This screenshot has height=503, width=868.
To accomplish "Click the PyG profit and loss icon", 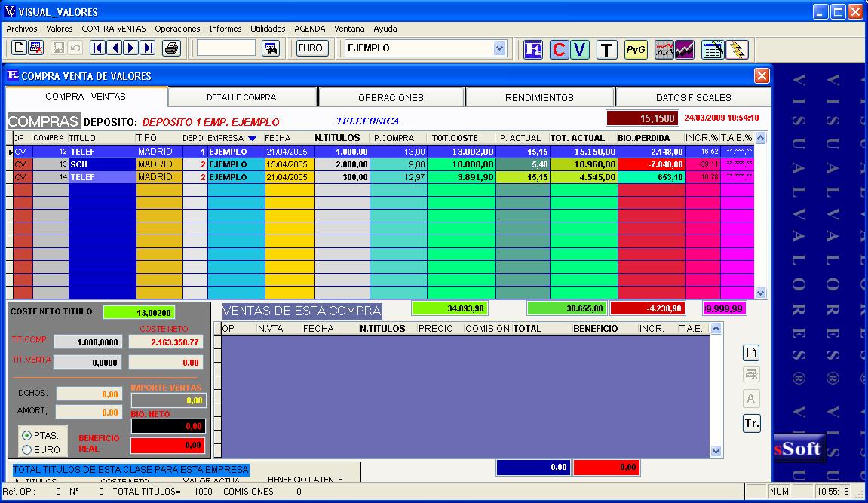I will click(636, 50).
